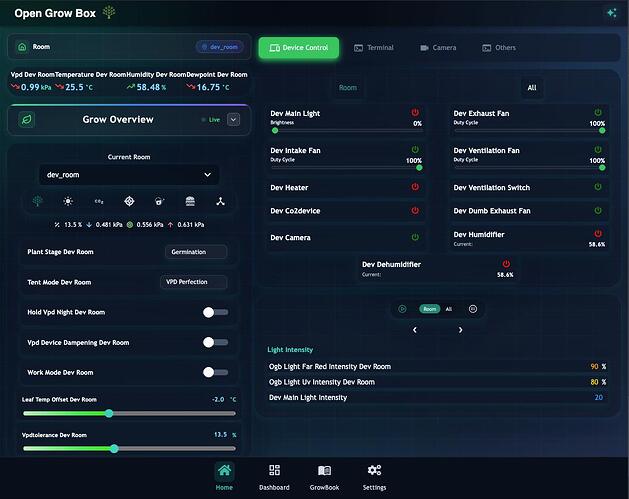Click the round stop icon in carousel control
Image resolution: width=629 pixels, height=499 pixels.
click(473, 309)
